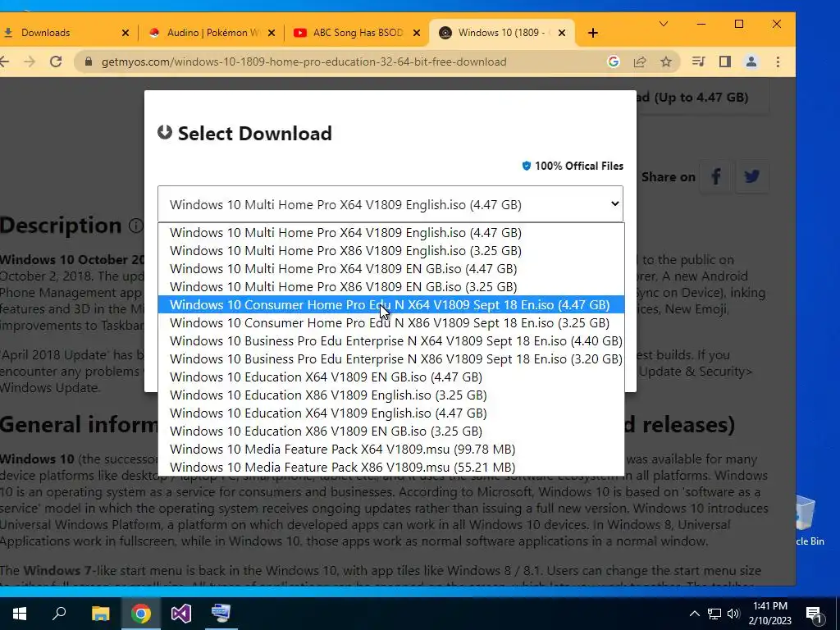The width and height of the screenshot is (840, 630).
Task: Choose Business Pro Edu Enterprise N X86 option
Action: click(391, 359)
